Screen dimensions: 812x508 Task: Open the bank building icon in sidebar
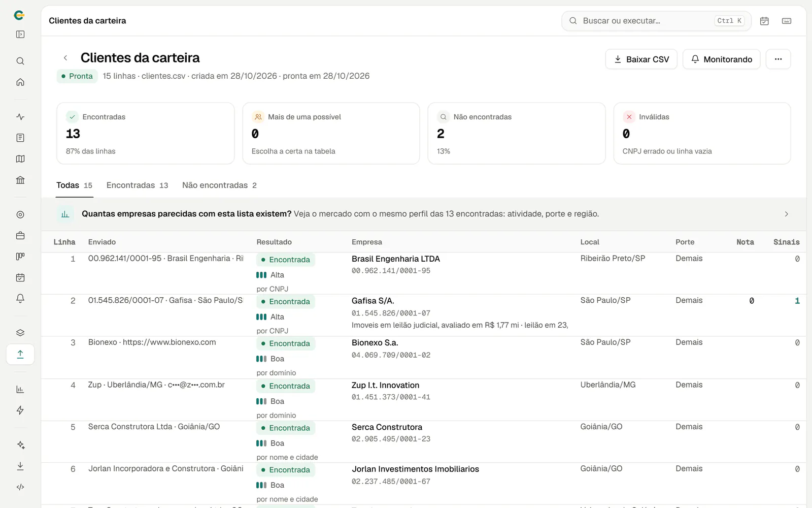(x=20, y=180)
